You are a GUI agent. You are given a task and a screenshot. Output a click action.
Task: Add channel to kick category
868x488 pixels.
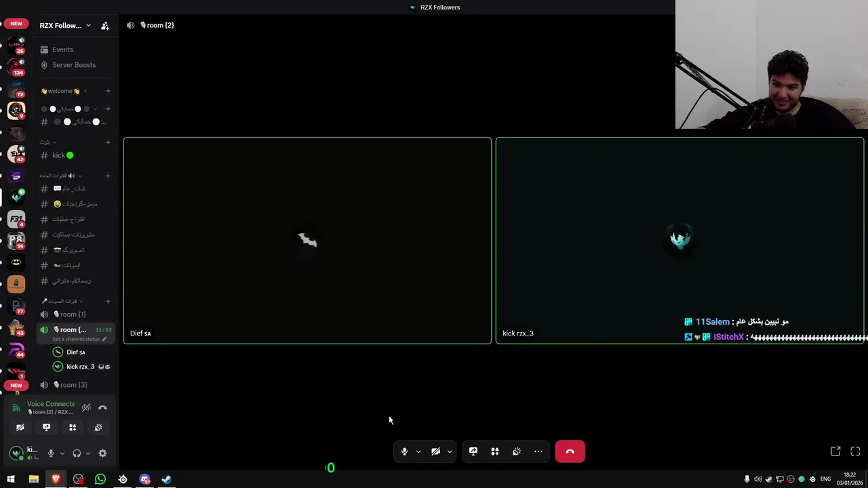click(x=108, y=142)
